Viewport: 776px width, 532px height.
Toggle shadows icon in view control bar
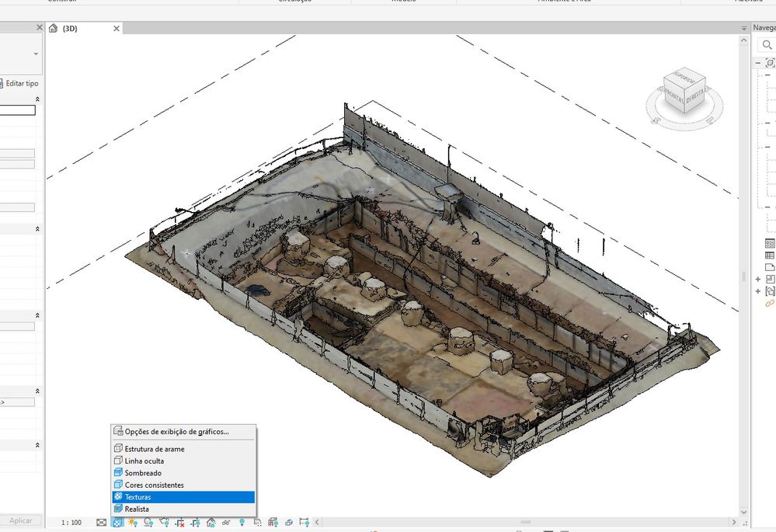click(148, 523)
